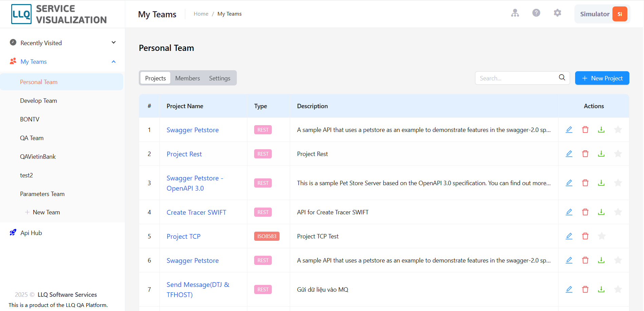Screen dimensions: 644x311
Task: Download the Swagger Petstore - OpenAPI 3.0 project
Action: (x=601, y=183)
